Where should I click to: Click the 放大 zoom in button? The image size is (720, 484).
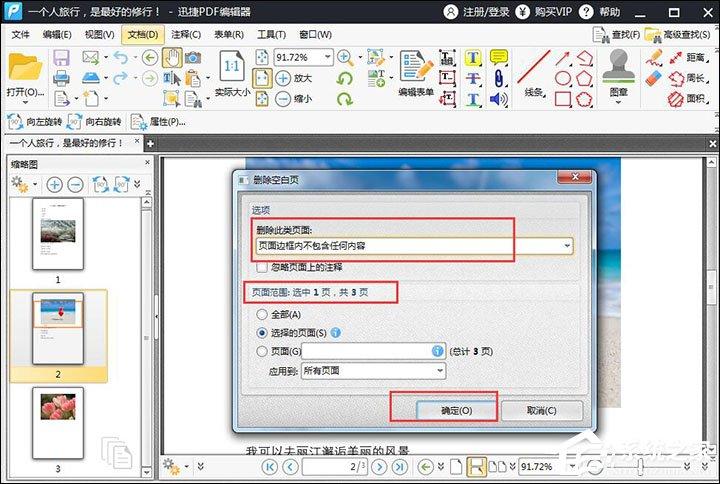click(294, 78)
